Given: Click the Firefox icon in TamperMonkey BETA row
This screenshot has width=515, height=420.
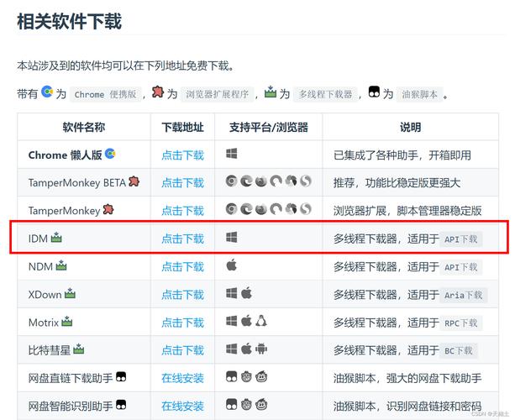Looking at the screenshot, I should [261, 181].
